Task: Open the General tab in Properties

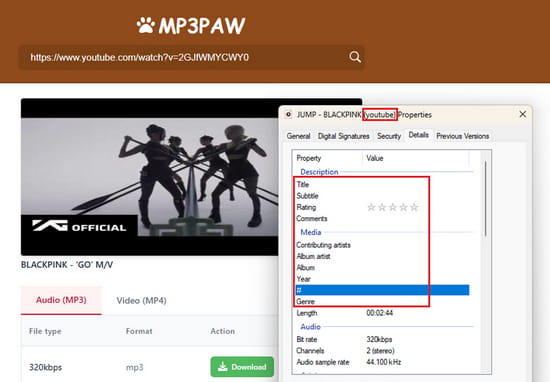Action: click(x=298, y=136)
